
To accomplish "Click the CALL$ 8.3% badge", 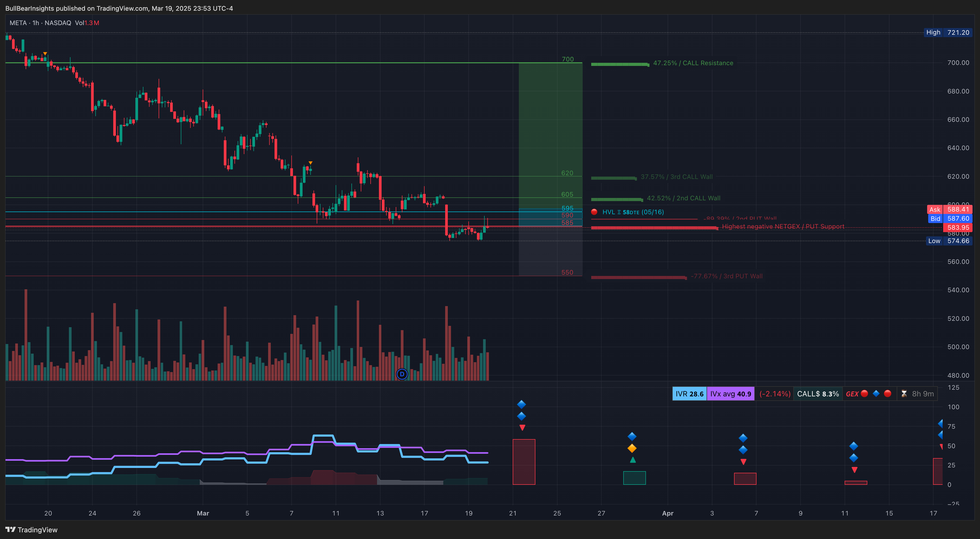I will point(818,394).
